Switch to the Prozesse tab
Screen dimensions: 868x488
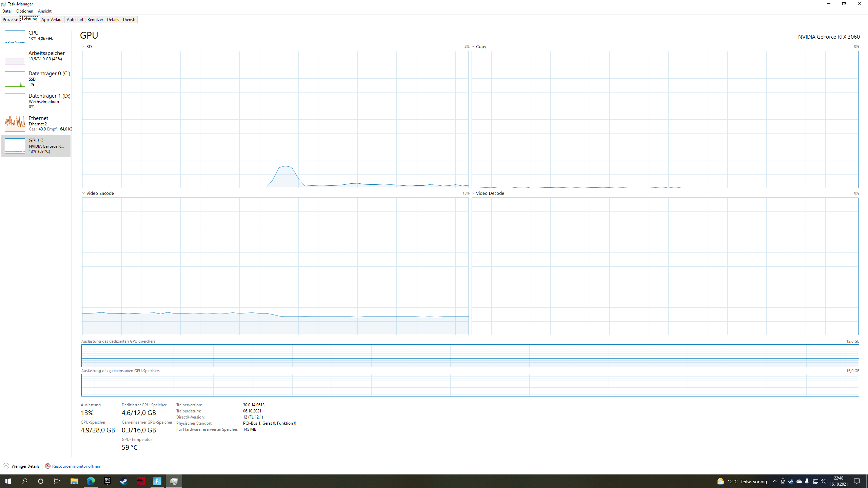10,20
